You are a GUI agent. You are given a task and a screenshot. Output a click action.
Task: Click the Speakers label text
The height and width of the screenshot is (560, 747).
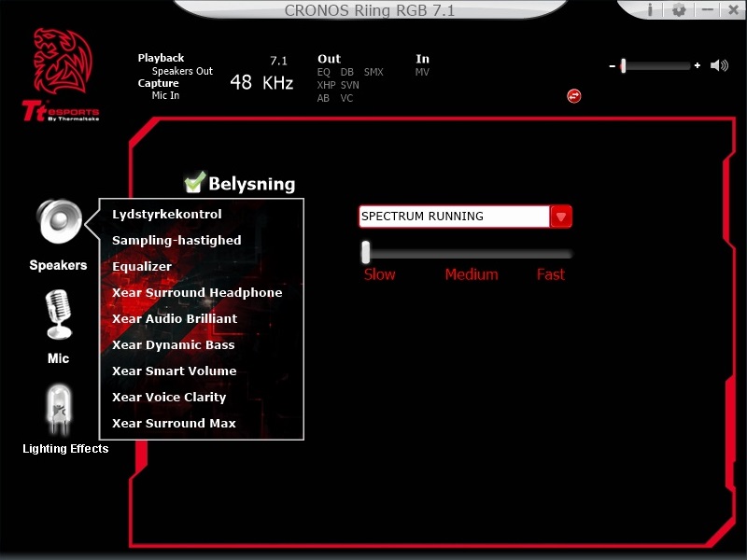58,265
